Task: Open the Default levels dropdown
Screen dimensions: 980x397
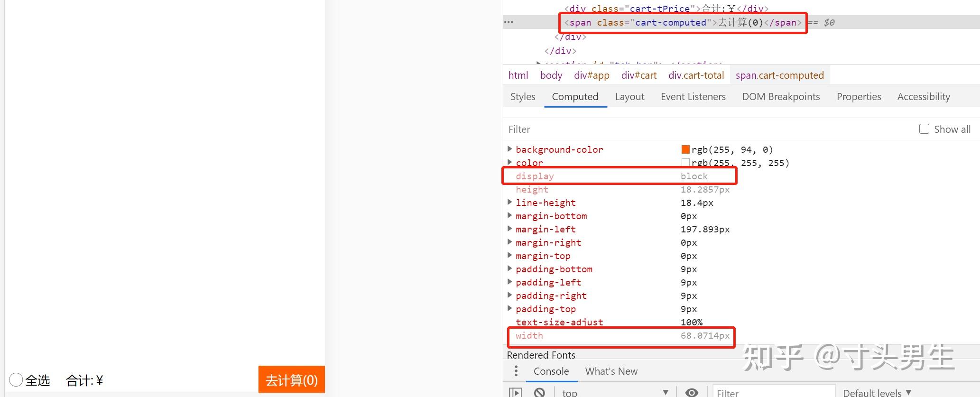Action: pyautogui.click(x=877, y=392)
